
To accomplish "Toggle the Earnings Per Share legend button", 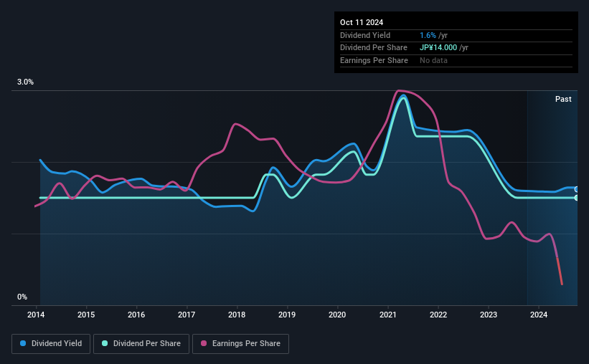I will pyautogui.click(x=240, y=344).
